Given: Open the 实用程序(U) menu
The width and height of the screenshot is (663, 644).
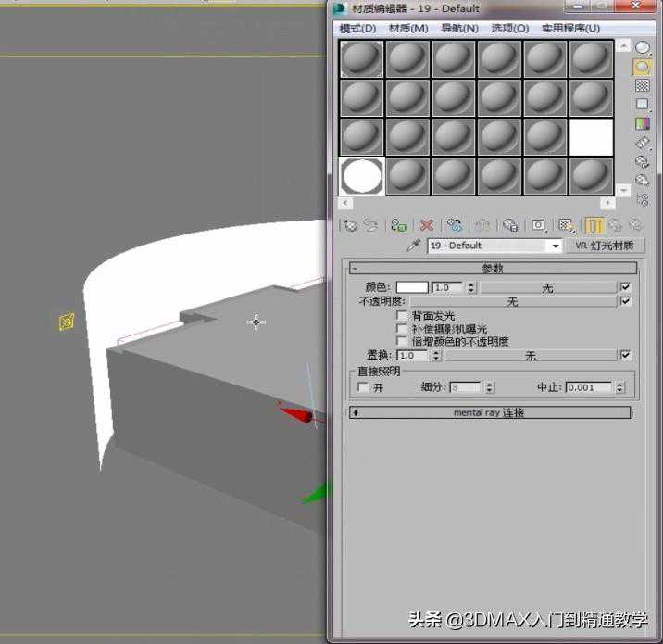Looking at the screenshot, I should pos(570,28).
